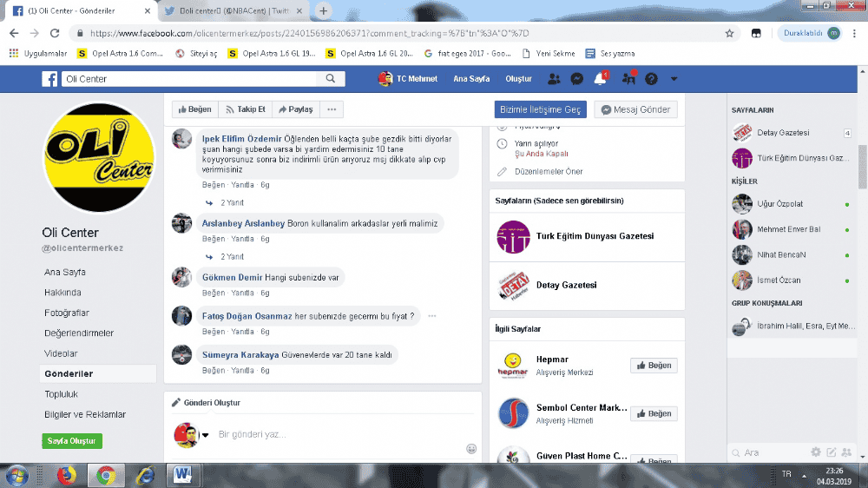The image size is (868, 488).
Task: Open Ana Sayfa in left sidebar
Action: click(65, 272)
